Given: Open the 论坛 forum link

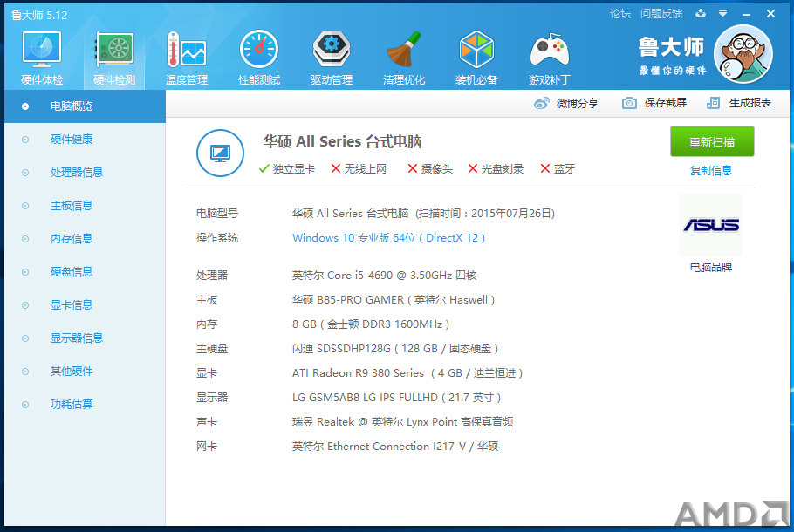Looking at the screenshot, I should 620,14.
